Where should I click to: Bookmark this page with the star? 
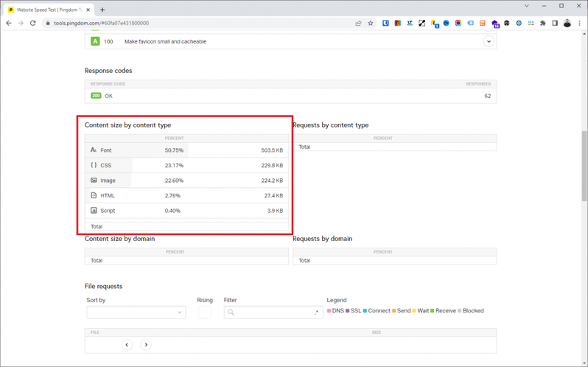371,23
